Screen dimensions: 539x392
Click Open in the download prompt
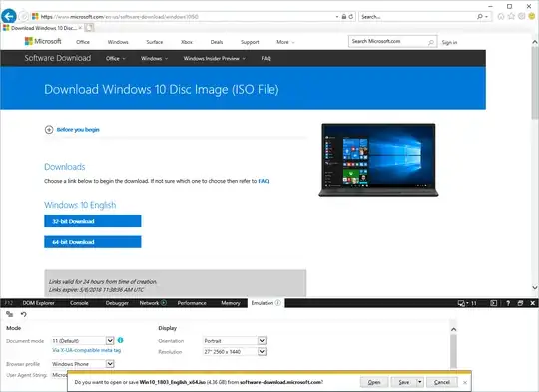[374, 382]
